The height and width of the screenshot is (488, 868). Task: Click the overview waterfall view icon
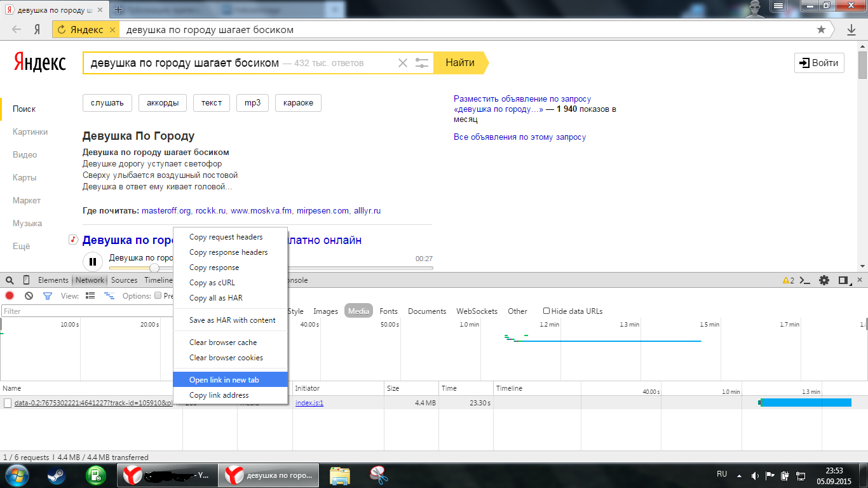(109, 295)
